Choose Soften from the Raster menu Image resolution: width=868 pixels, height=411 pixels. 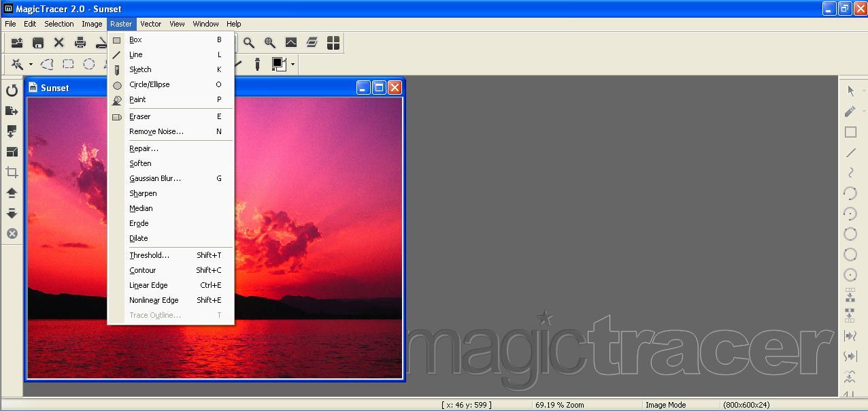tap(171, 163)
